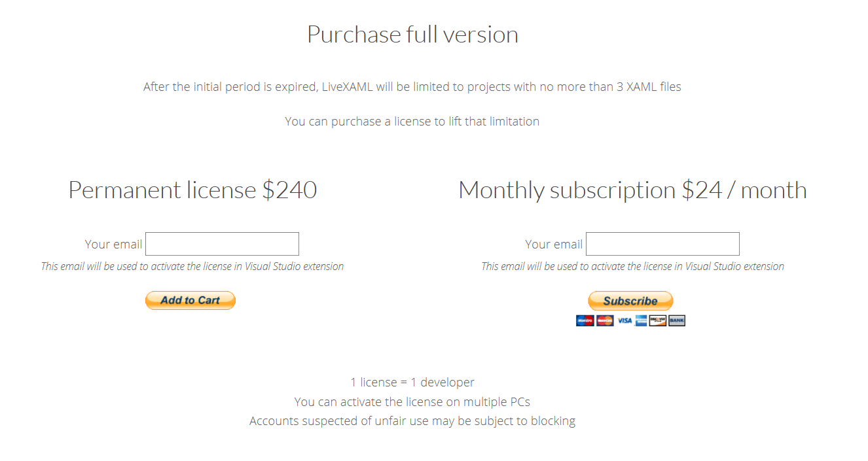Click the MasterCard payment icon
The image size is (868, 461).
point(605,320)
